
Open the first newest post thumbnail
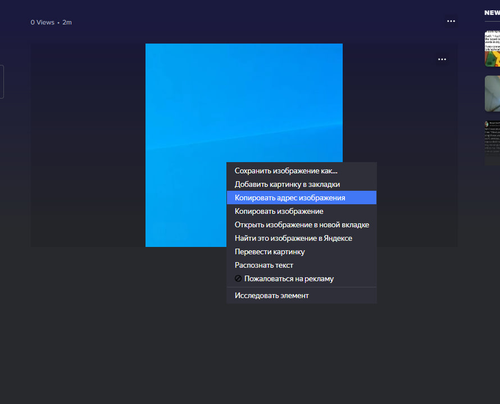tap(492, 49)
